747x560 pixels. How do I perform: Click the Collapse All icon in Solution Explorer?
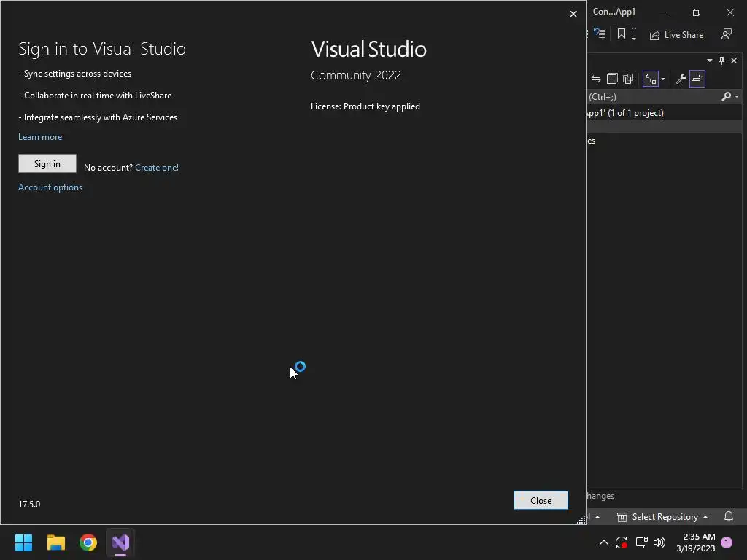click(612, 79)
